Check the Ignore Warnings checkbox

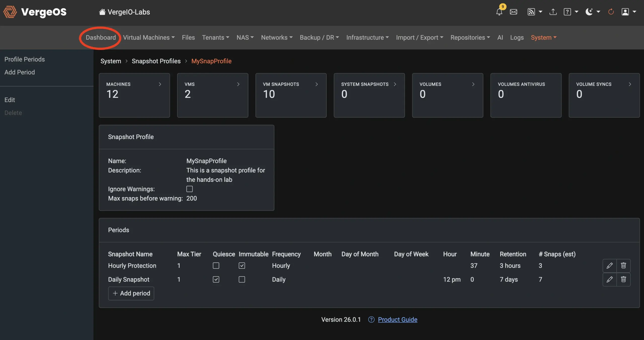(189, 189)
